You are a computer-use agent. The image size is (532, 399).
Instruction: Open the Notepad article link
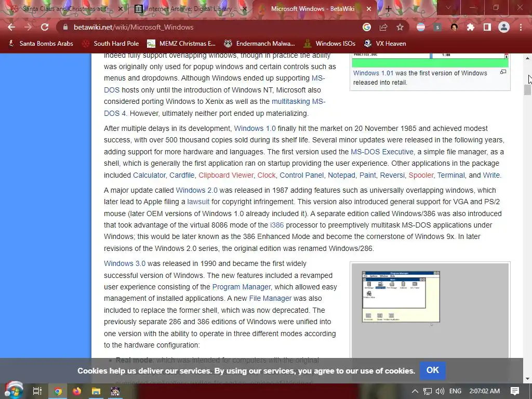(341, 175)
